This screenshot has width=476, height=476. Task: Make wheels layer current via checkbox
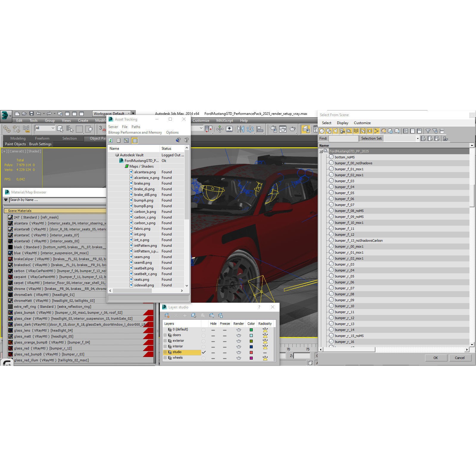(204, 358)
